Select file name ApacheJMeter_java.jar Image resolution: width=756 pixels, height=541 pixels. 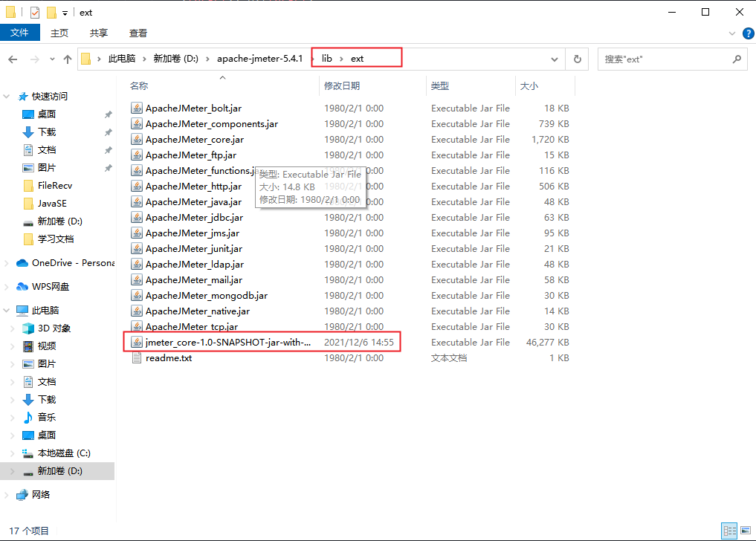tap(193, 202)
